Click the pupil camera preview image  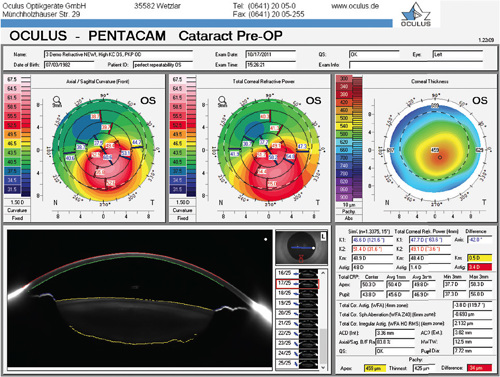[301, 248]
